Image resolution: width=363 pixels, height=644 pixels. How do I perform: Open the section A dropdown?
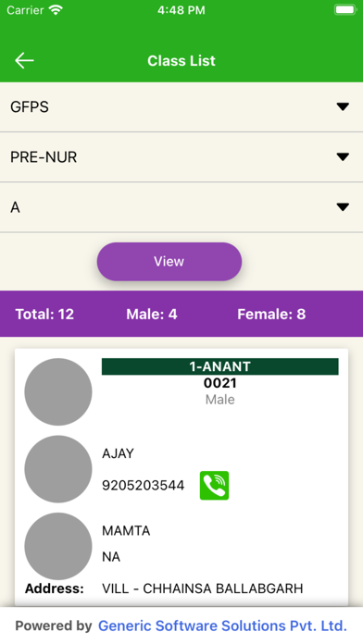pos(181,207)
